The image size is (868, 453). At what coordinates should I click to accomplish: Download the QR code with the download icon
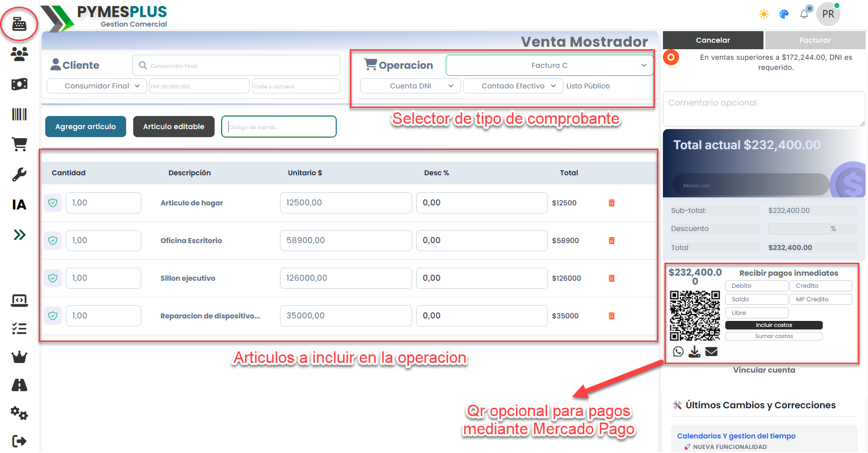click(x=695, y=352)
